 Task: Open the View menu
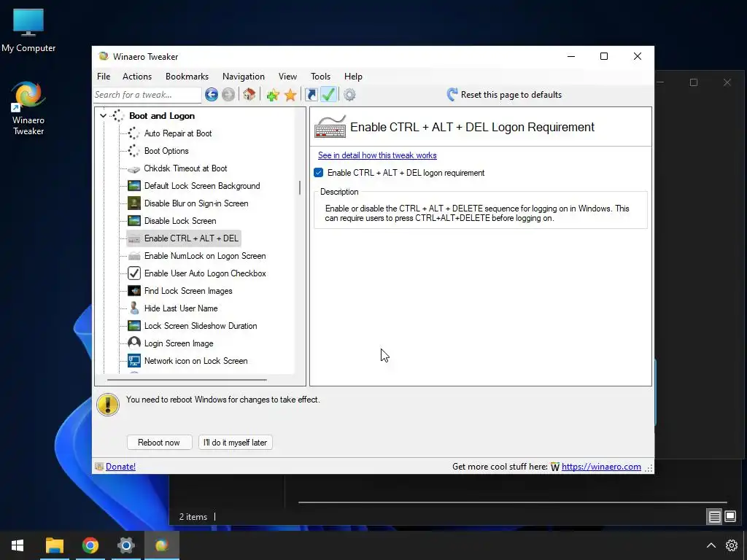click(287, 76)
